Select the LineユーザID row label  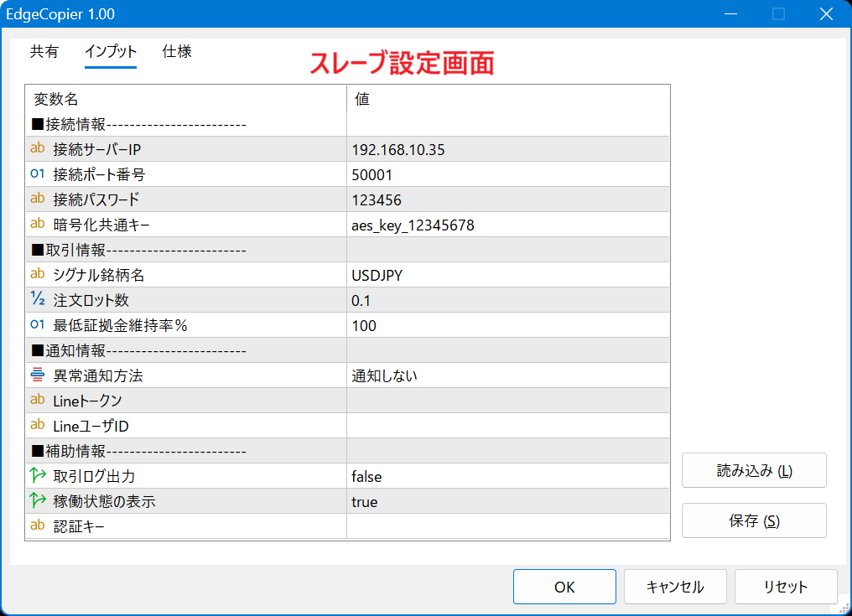pos(91,426)
